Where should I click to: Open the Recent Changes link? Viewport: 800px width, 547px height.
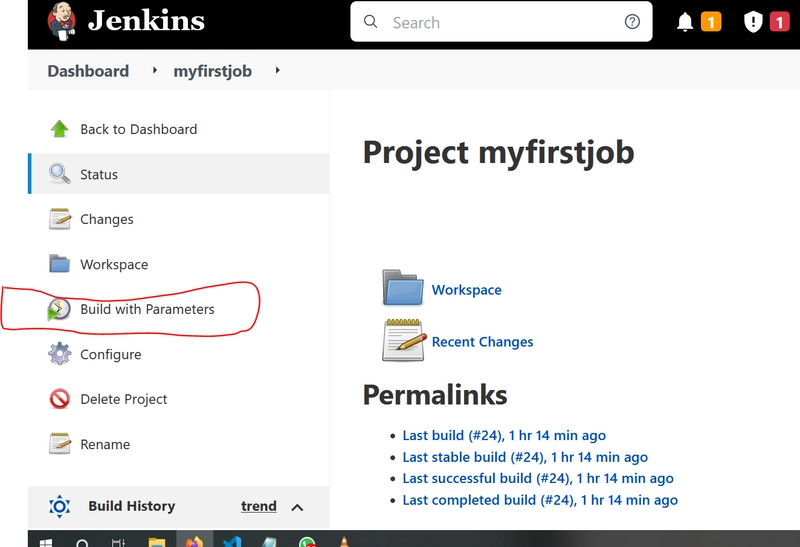click(482, 342)
